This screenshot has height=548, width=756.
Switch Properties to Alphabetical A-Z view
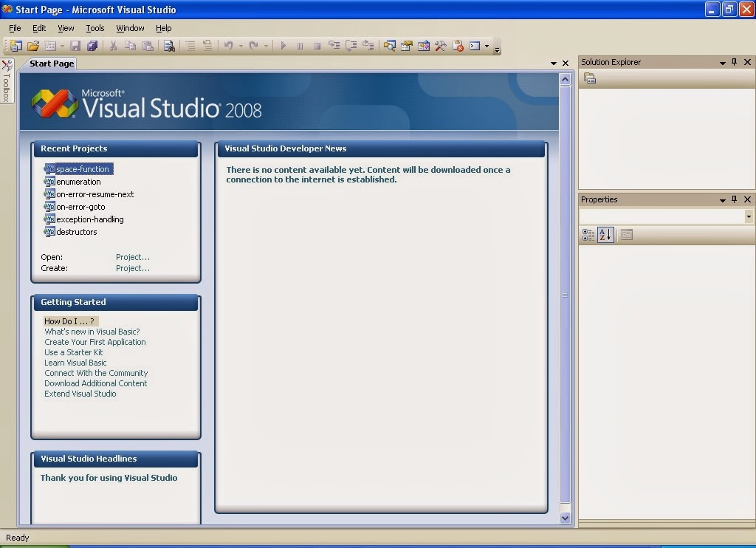605,235
